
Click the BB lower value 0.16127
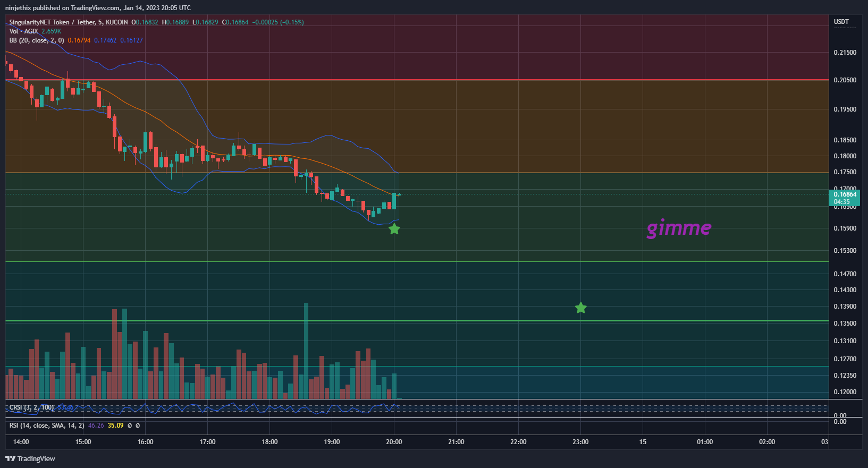[x=131, y=40]
